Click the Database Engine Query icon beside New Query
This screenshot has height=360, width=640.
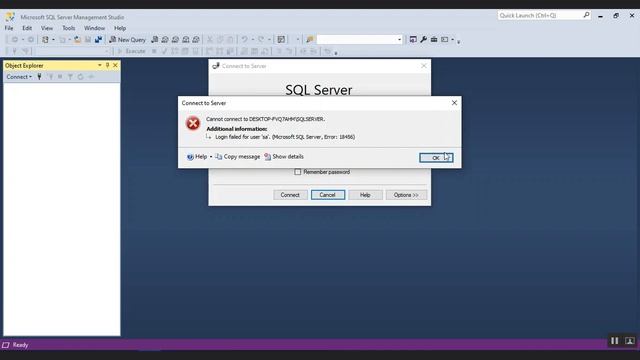[x=155, y=40]
